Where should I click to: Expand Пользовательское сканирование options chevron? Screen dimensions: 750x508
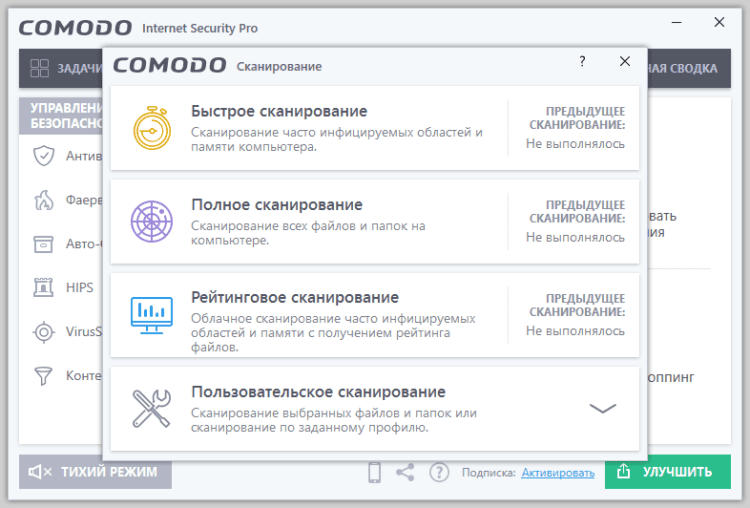point(603,408)
